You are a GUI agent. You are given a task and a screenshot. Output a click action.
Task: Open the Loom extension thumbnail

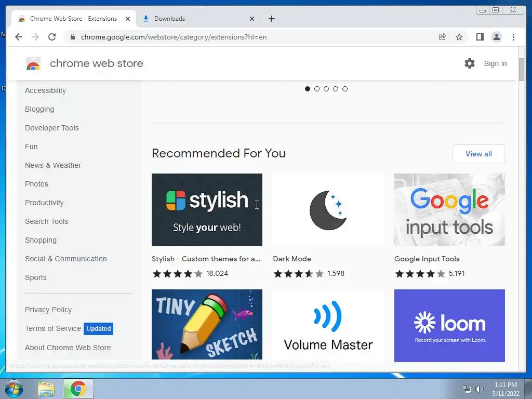pos(449,325)
